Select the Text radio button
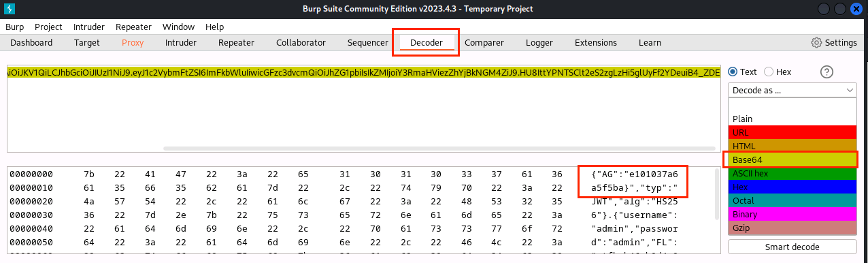 pyautogui.click(x=733, y=72)
